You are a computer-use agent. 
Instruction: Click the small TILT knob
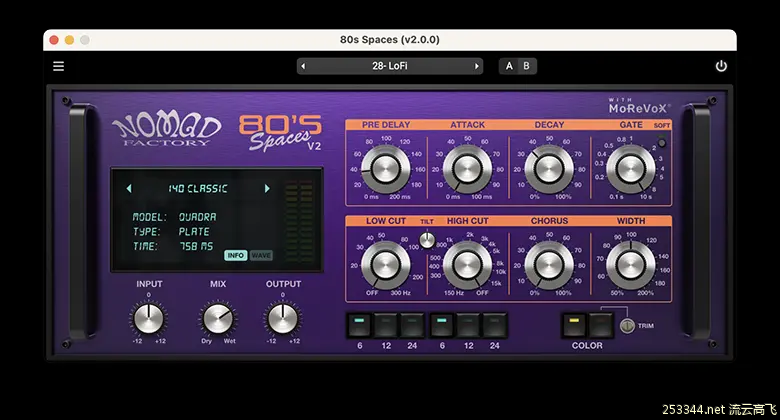pos(427,240)
